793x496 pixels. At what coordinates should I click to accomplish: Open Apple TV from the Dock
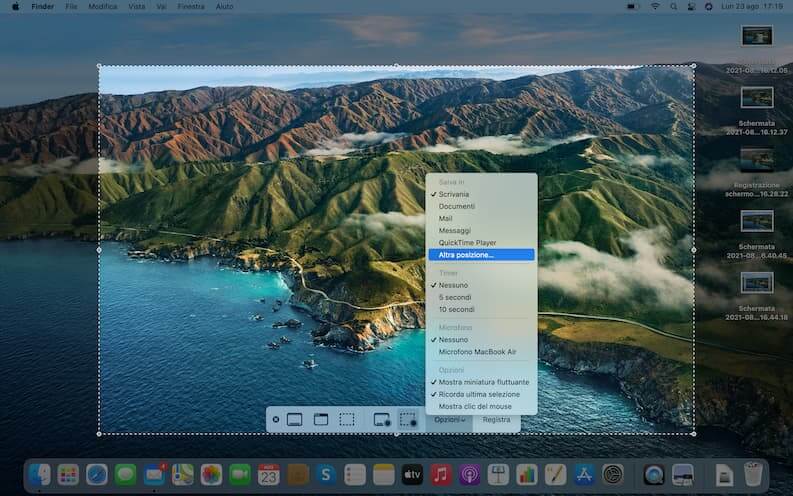412,474
